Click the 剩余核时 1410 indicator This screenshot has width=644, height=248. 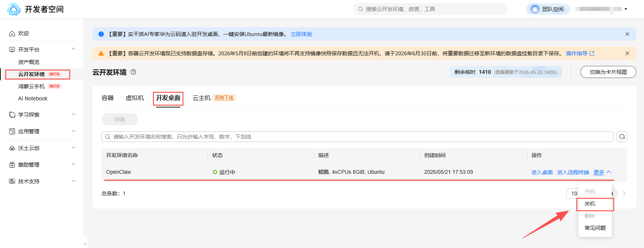pyautogui.click(x=506, y=72)
